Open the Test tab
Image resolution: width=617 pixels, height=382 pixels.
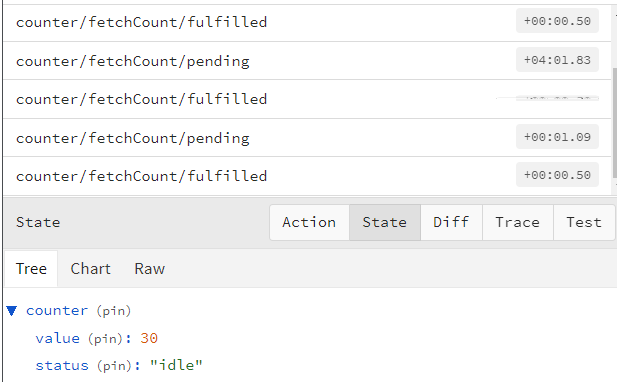(x=584, y=222)
